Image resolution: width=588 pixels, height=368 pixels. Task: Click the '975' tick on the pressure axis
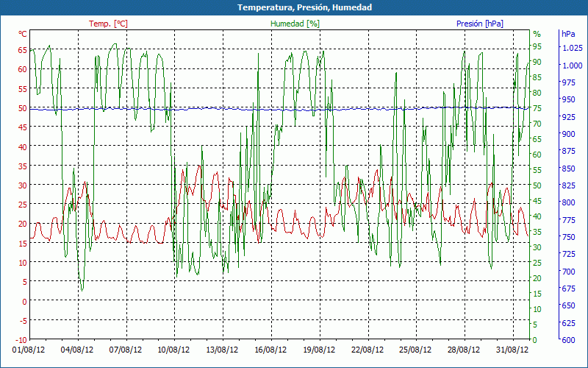(568, 82)
